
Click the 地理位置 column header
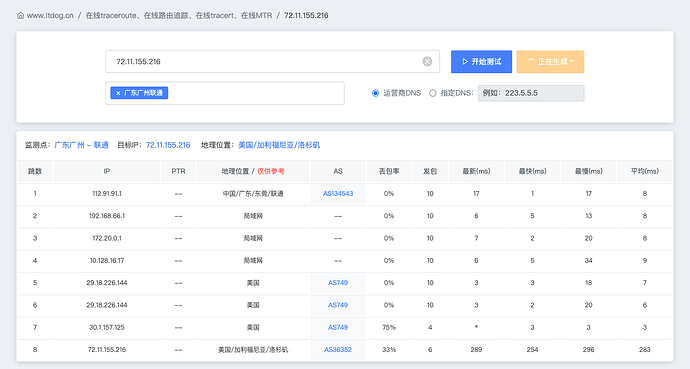pos(253,172)
